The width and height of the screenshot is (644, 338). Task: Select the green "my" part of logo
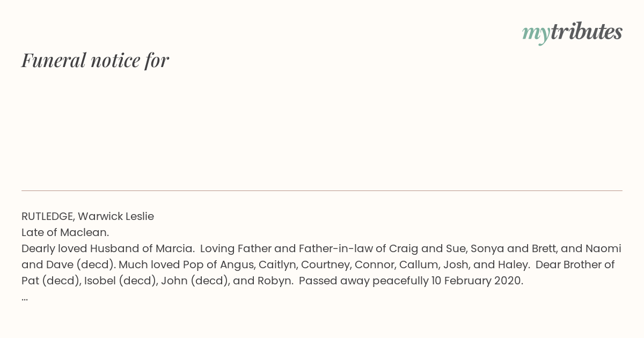point(536,34)
